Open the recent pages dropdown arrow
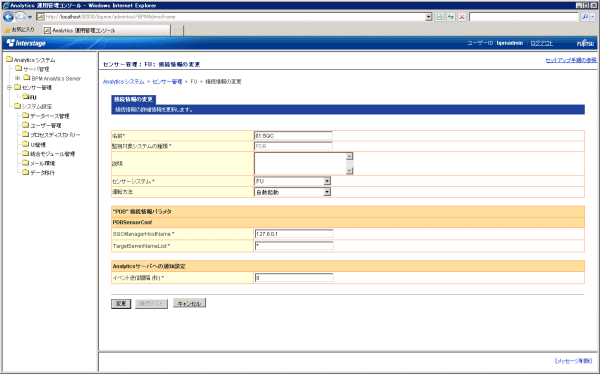Image resolution: width=600 pixels, height=374 pixels. pyautogui.click(x=30, y=17)
